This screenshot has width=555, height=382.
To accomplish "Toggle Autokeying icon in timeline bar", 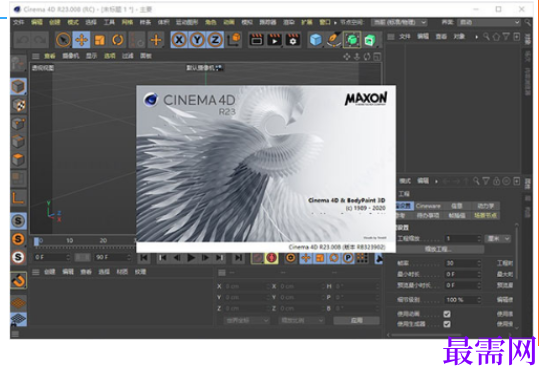I will (271, 258).
